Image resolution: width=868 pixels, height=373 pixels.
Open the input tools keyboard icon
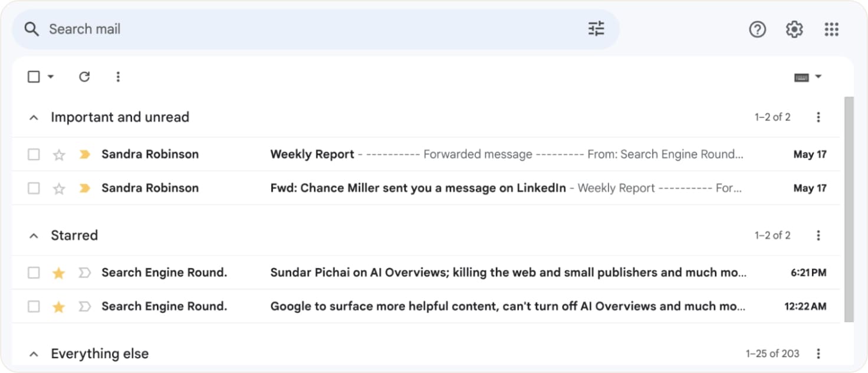pos(803,76)
